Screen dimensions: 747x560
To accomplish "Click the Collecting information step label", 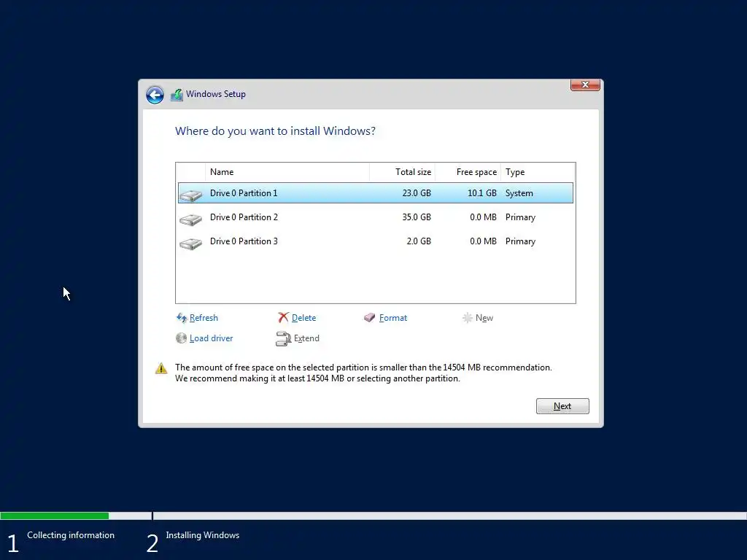I will pyautogui.click(x=71, y=535).
